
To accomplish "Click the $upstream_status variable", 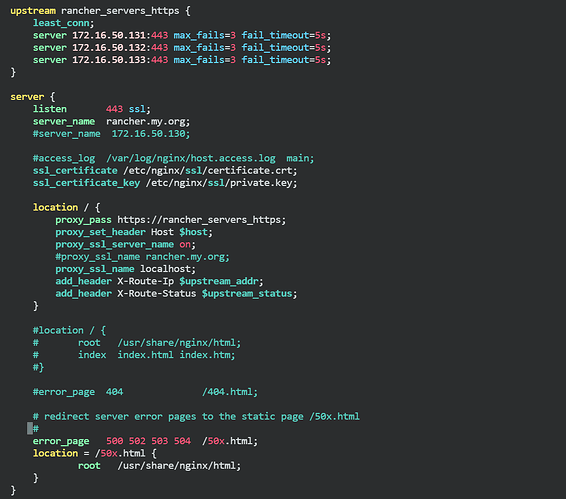I will tap(247, 294).
